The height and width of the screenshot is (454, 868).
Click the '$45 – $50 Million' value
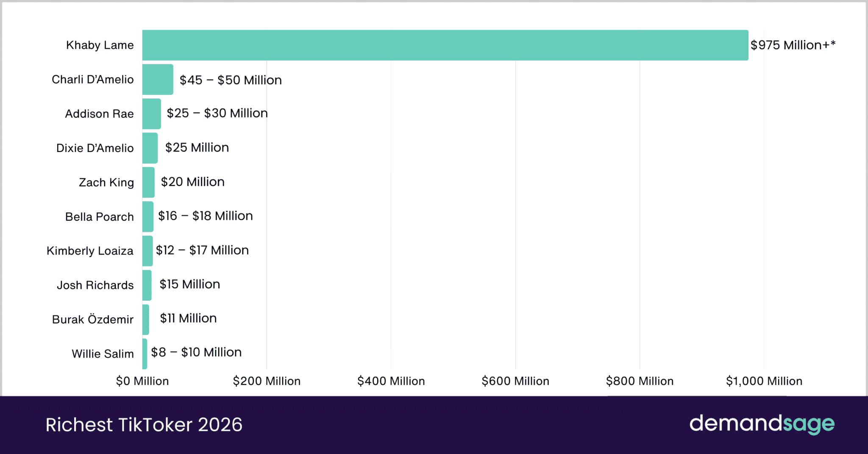231,80
